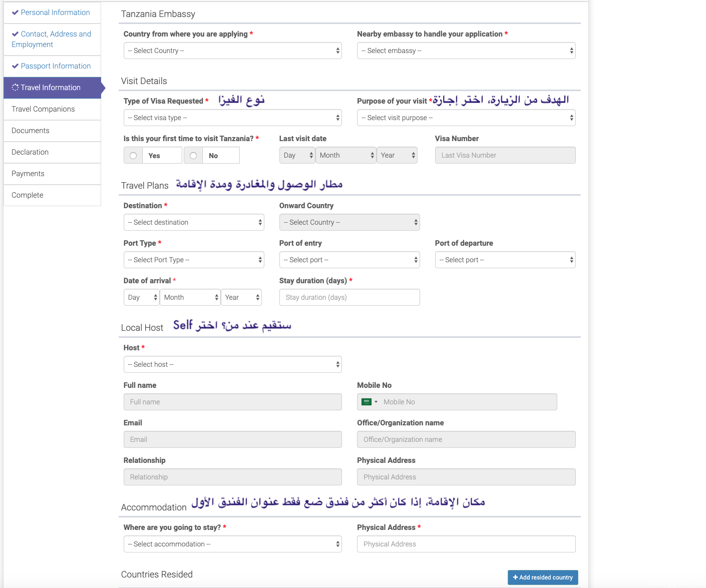706x588 pixels.
Task: Click the Add resided country button
Action: click(x=543, y=577)
